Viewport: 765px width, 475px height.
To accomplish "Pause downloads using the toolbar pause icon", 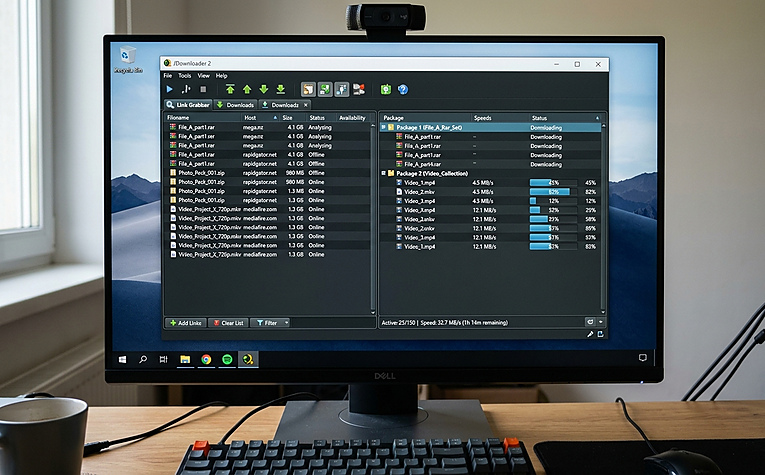I will pyautogui.click(x=186, y=89).
